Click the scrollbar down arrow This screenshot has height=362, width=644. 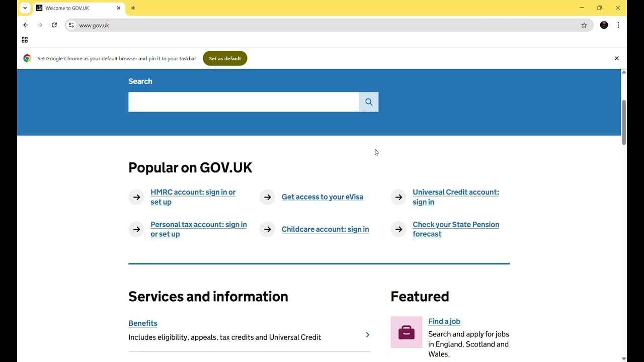pyautogui.click(x=624, y=358)
